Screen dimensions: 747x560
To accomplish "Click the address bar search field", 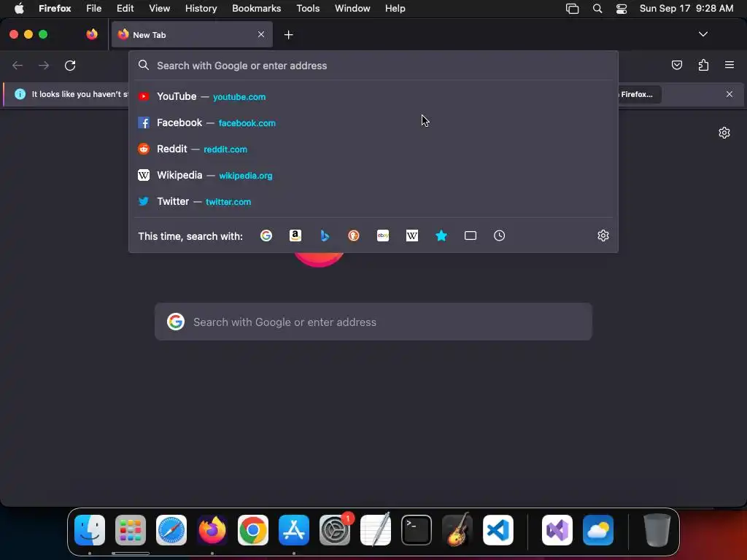I will (x=373, y=66).
